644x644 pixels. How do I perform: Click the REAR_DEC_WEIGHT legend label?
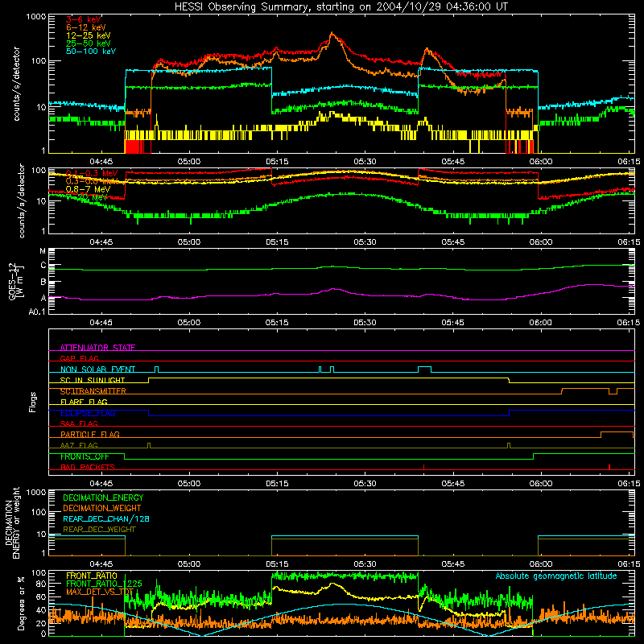[x=99, y=530]
